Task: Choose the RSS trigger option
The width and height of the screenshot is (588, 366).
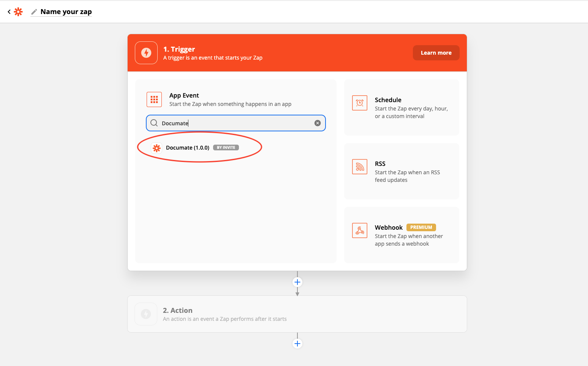Action: [x=401, y=171]
